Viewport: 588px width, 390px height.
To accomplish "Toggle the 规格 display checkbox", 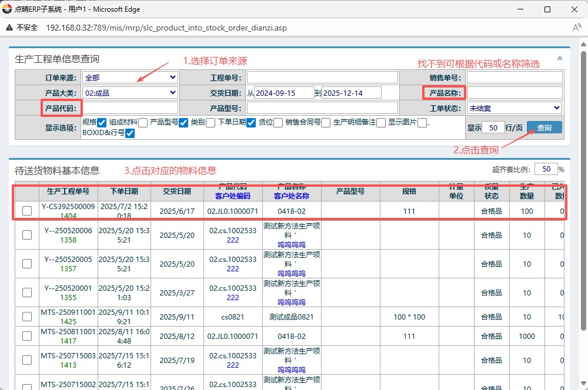I will point(102,123).
